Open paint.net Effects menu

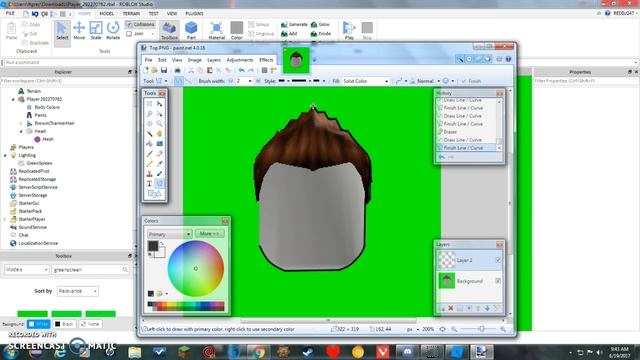point(266,60)
